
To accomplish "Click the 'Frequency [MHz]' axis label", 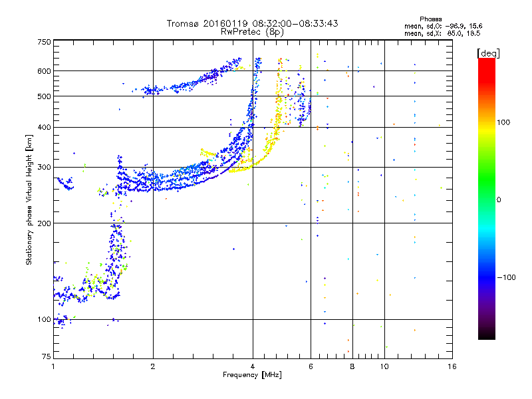I will (x=252, y=375).
